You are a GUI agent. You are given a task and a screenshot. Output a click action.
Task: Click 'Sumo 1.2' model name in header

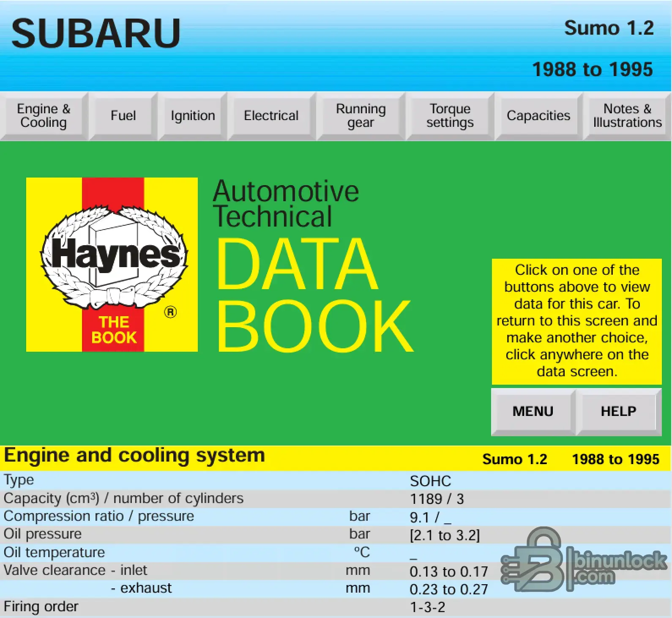pos(609,28)
